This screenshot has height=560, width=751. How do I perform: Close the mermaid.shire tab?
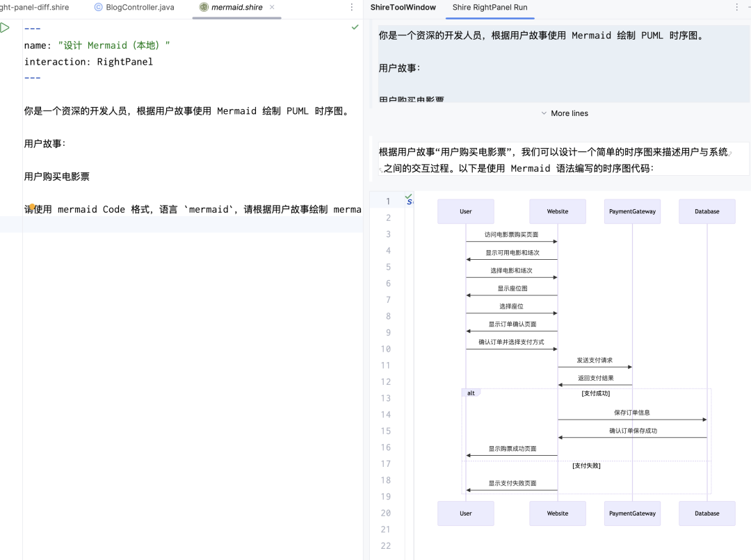click(x=272, y=7)
